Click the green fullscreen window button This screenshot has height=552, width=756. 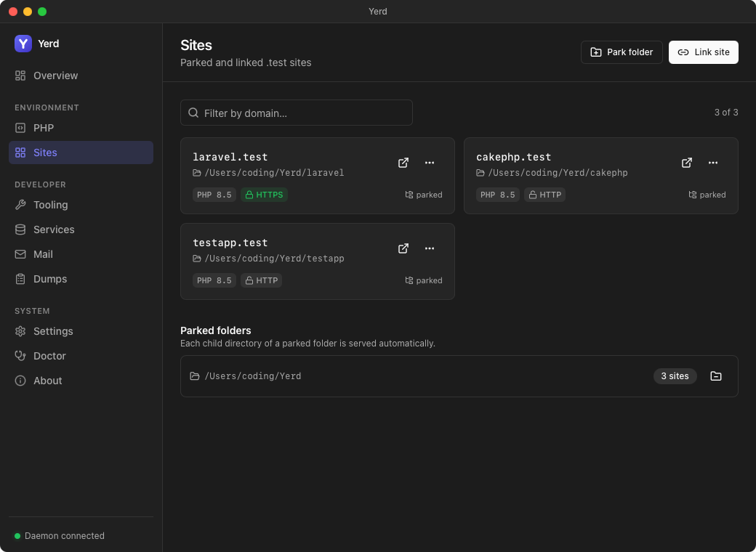pos(42,12)
